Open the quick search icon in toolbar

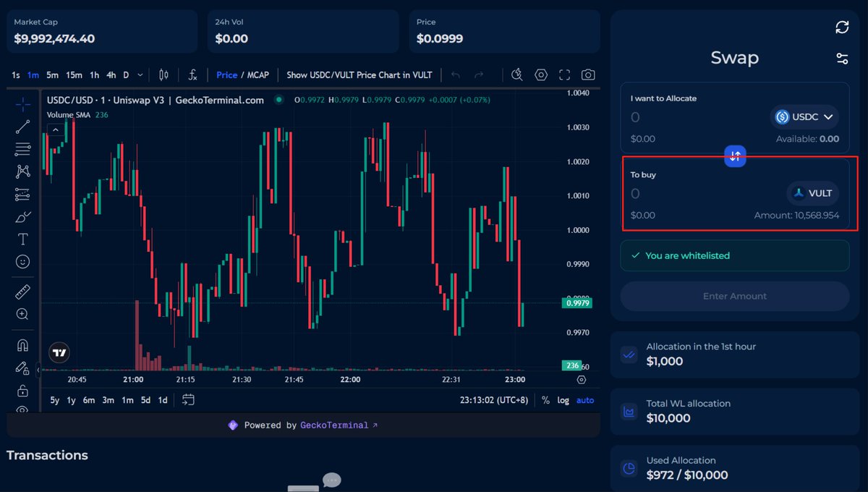click(516, 75)
